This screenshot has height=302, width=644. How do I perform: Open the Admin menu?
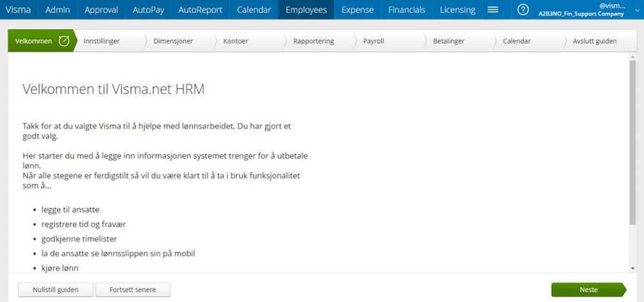click(x=57, y=10)
